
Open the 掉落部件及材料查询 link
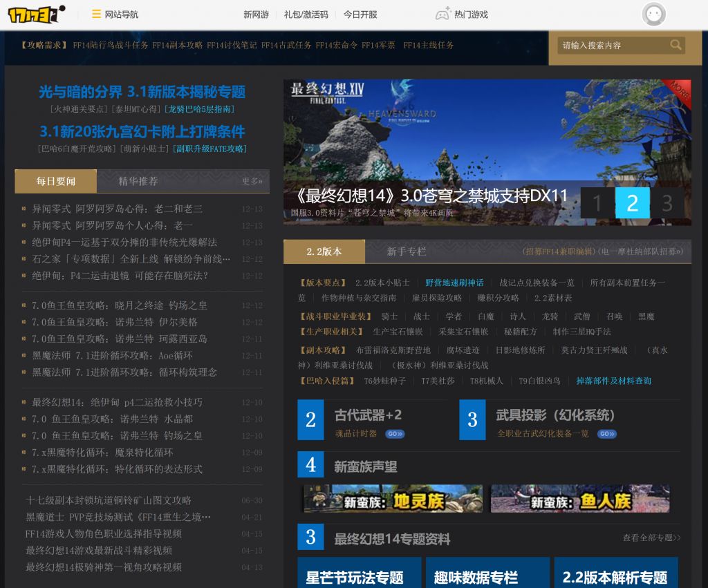(x=613, y=381)
